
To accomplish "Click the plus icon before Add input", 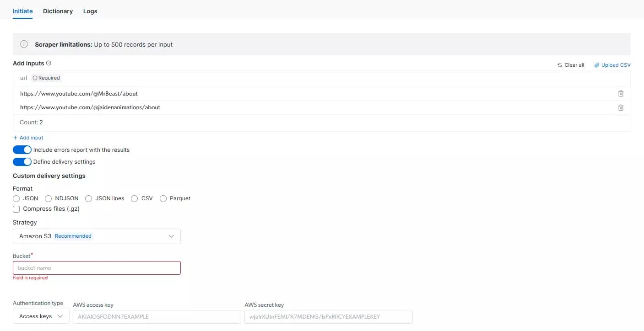I will click(x=14, y=137).
